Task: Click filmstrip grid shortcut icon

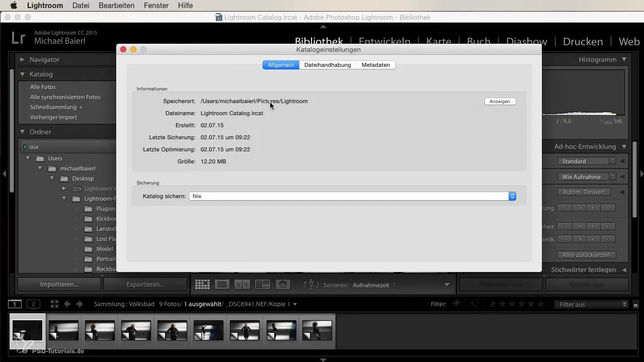Action: coord(55,304)
